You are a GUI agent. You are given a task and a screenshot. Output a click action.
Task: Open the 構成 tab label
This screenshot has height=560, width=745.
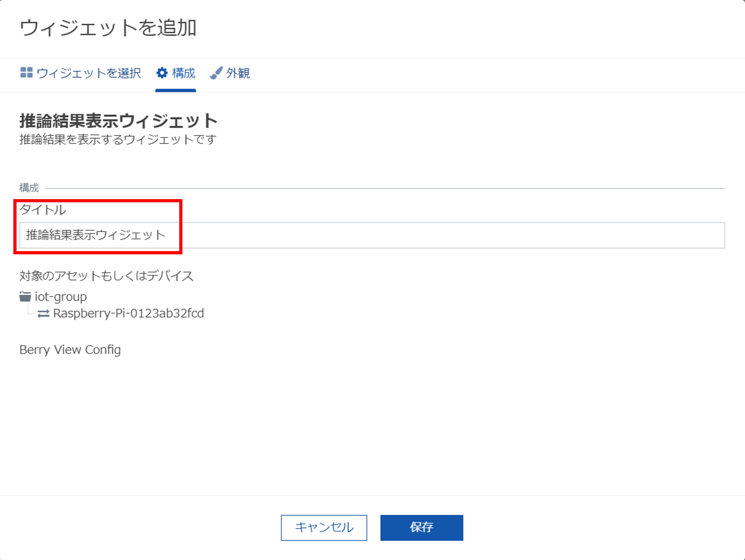click(183, 73)
